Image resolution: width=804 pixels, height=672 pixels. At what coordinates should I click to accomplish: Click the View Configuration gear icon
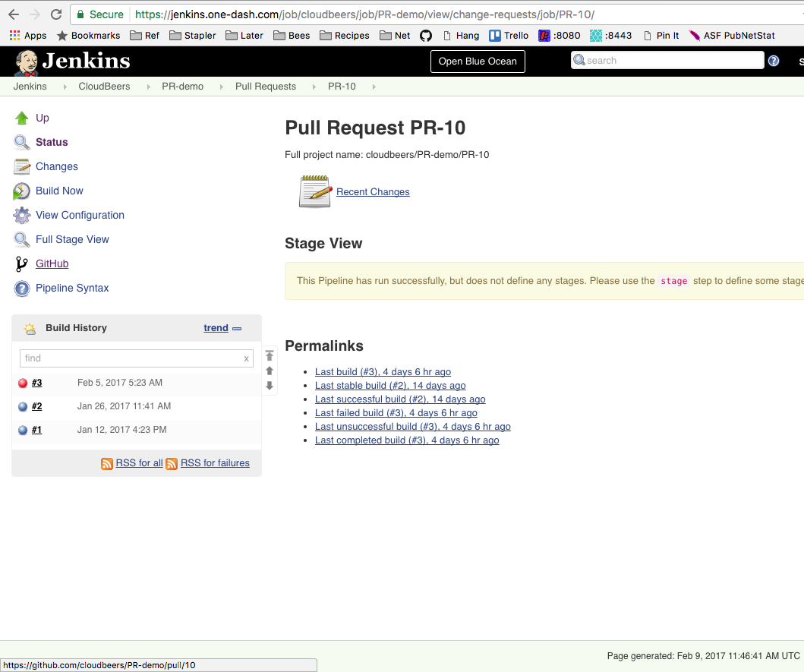click(x=22, y=215)
